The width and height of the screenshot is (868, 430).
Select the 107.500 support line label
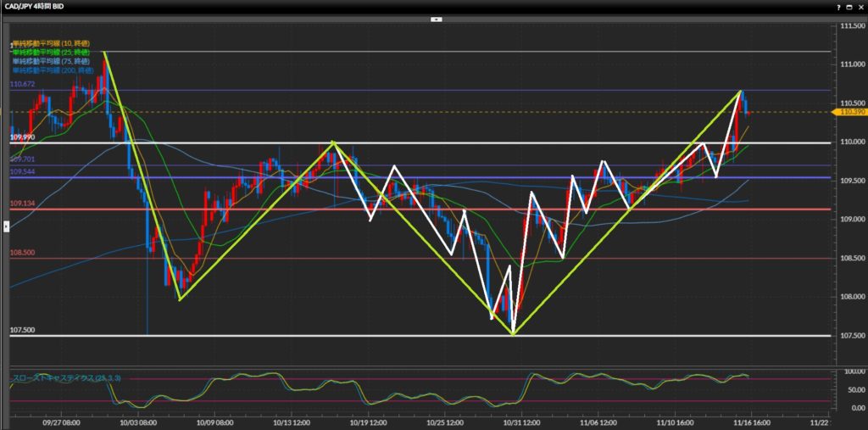[x=22, y=331]
